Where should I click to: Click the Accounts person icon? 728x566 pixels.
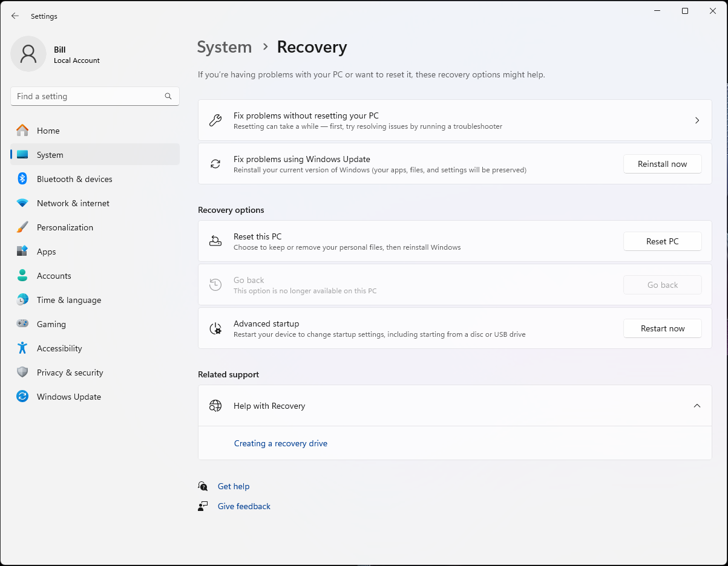[22, 276]
